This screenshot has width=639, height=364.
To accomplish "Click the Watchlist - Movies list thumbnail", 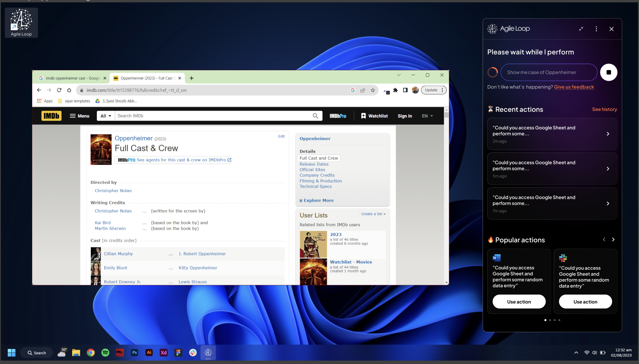I will (313, 272).
